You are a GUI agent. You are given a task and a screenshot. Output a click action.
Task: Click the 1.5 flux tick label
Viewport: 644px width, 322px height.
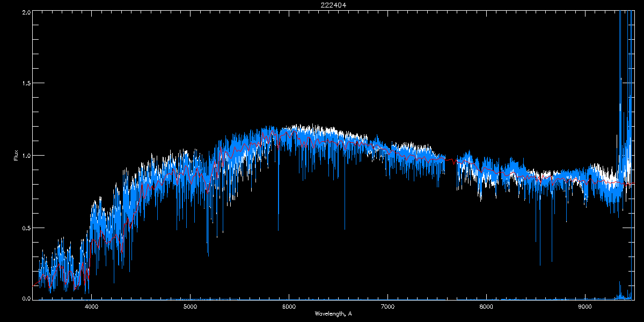tap(26, 84)
